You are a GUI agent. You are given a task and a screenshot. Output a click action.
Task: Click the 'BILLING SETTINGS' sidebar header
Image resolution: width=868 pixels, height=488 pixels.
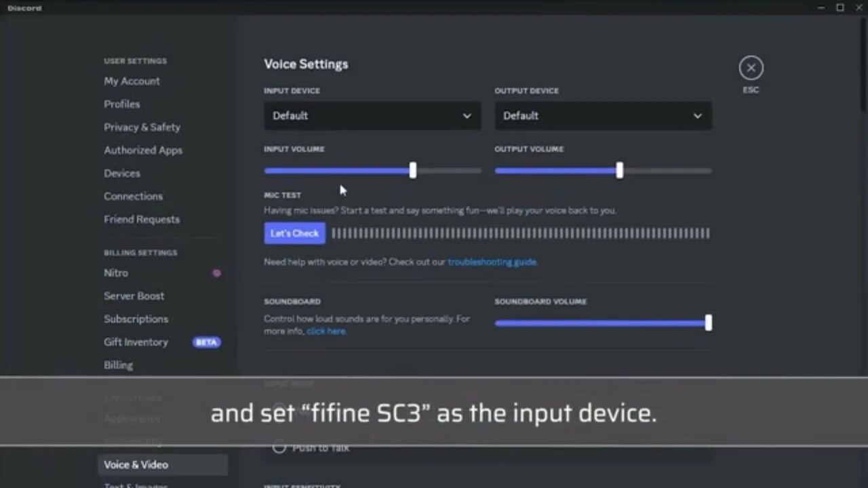point(140,253)
